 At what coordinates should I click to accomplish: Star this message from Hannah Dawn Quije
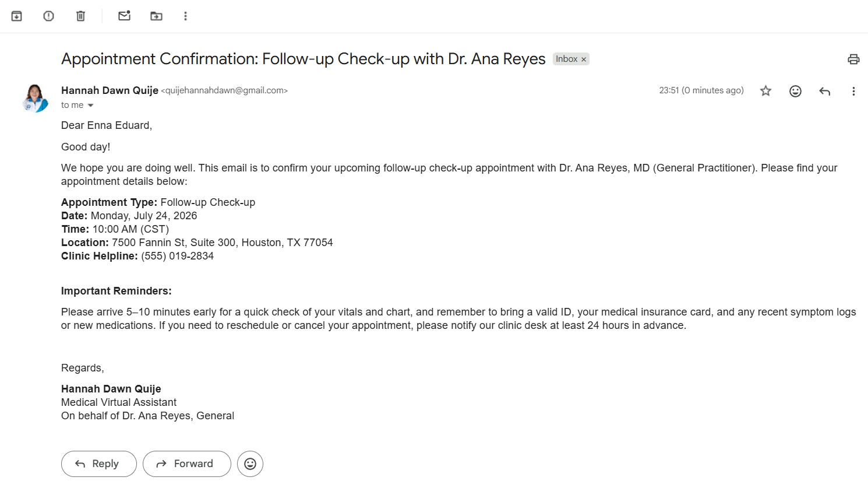tap(766, 91)
